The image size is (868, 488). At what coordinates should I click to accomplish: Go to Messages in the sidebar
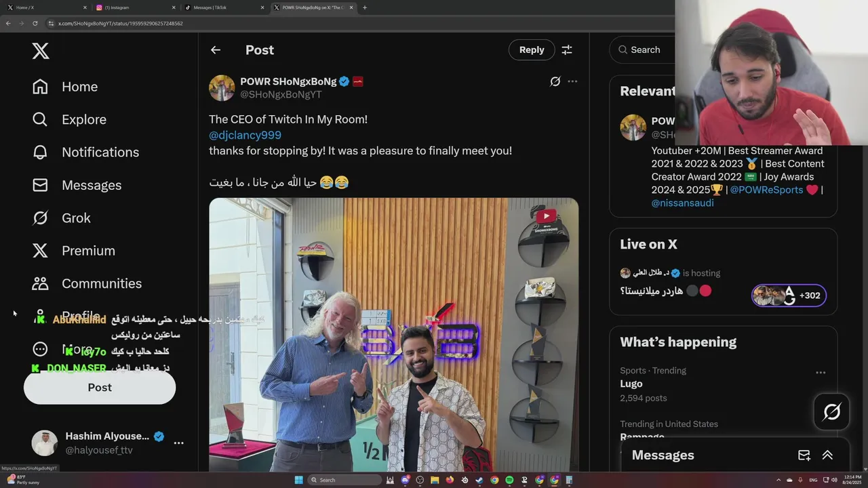[x=77, y=185]
